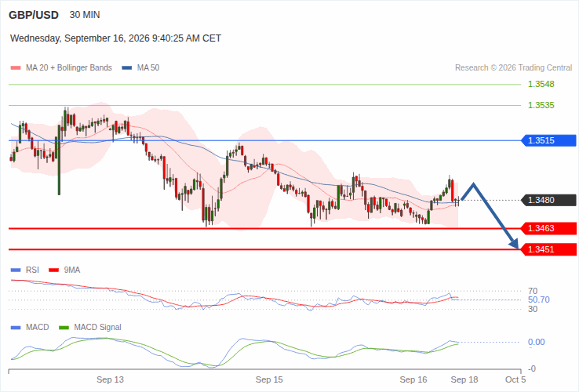Image resolution: width=579 pixels, height=392 pixels.
Task: Click the Research Trading Central copyright text
Action: 513,68
